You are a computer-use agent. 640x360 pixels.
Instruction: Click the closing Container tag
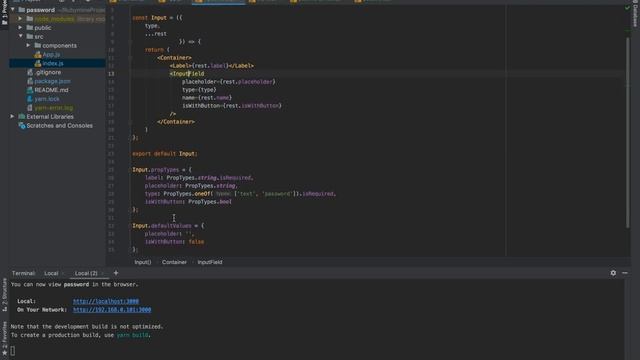tap(176, 122)
